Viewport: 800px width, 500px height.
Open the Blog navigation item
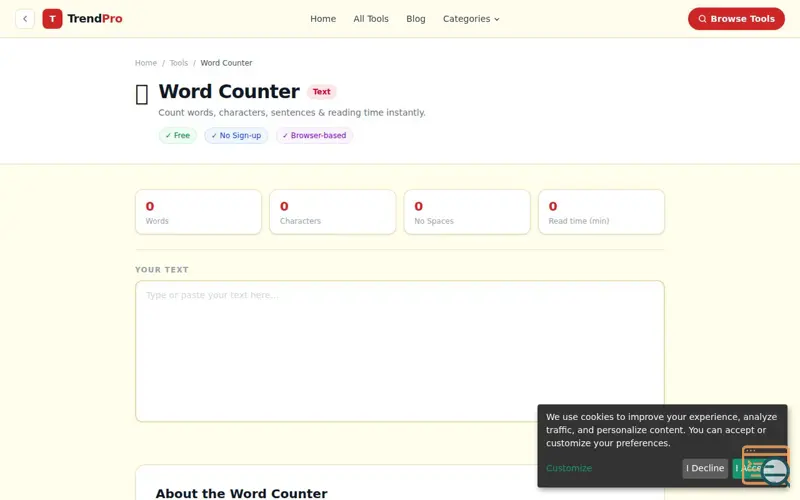point(415,19)
